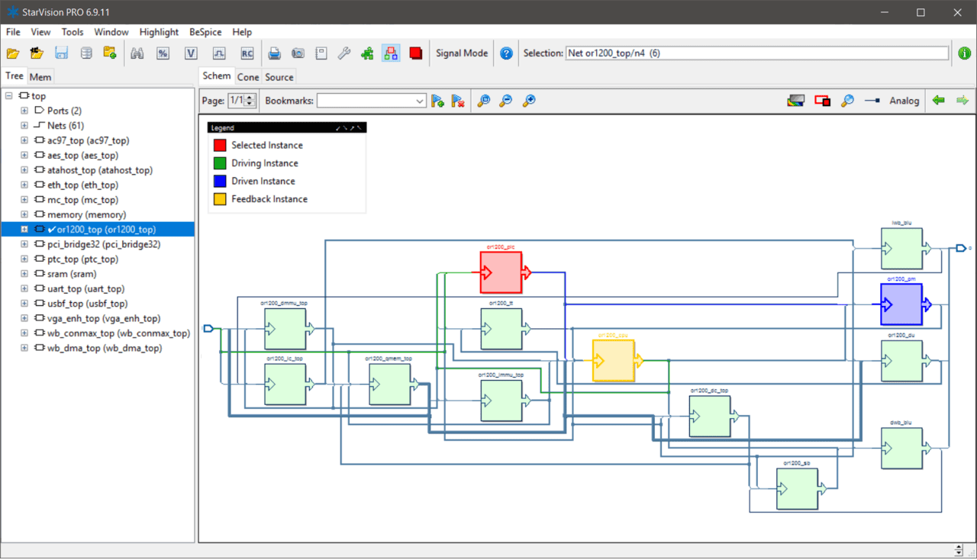This screenshot has height=560, width=977.
Task: Click the camera screenshot icon
Action: [298, 53]
